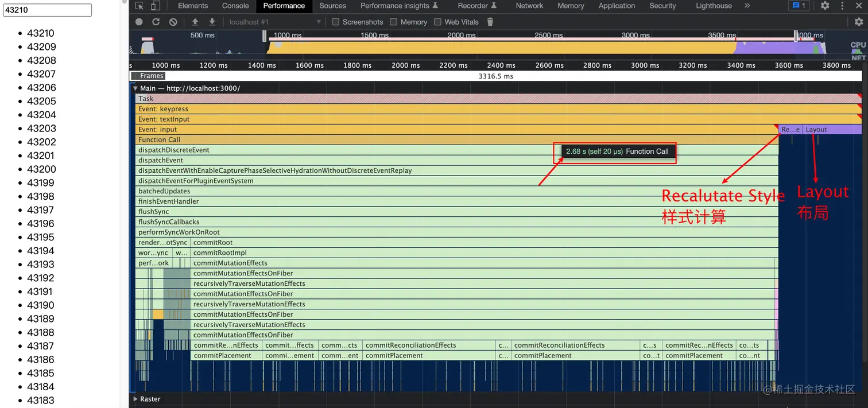Select the Event: textInput entry
Image resolution: width=868 pixels, height=408 pixels.
click(499, 119)
